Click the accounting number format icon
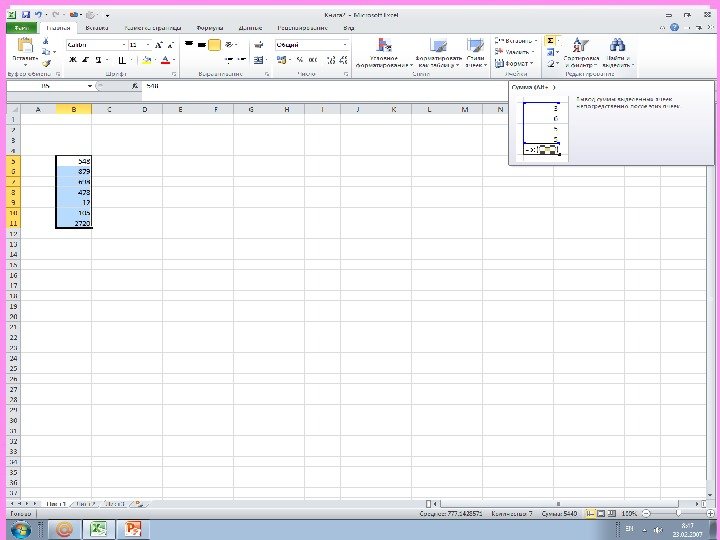 pyautogui.click(x=281, y=60)
